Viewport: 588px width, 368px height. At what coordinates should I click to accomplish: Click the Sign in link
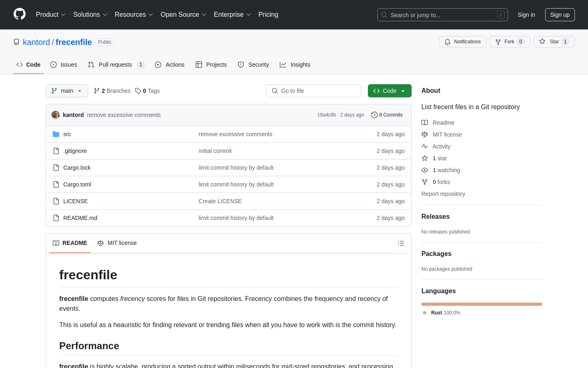click(x=526, y=15)
